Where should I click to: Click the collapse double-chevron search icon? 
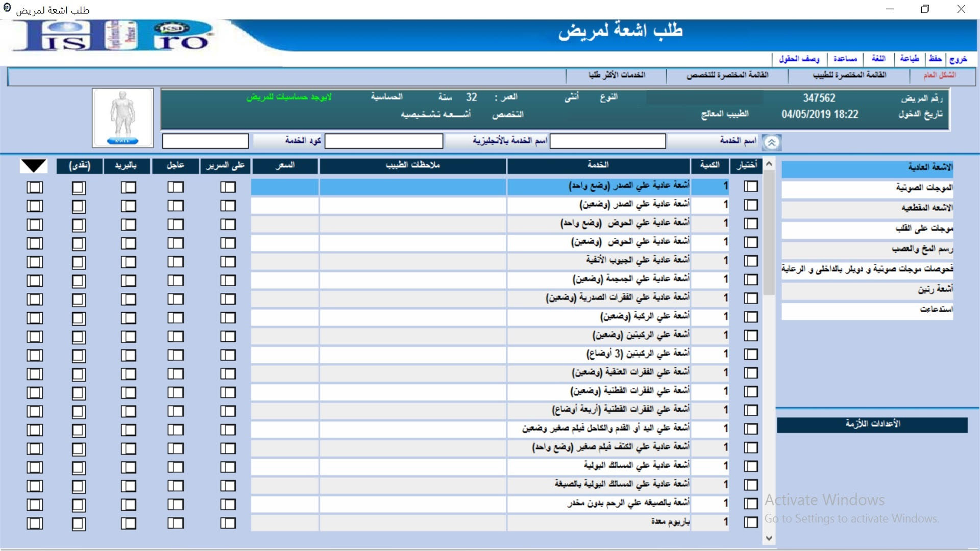(x=771, y=142)
